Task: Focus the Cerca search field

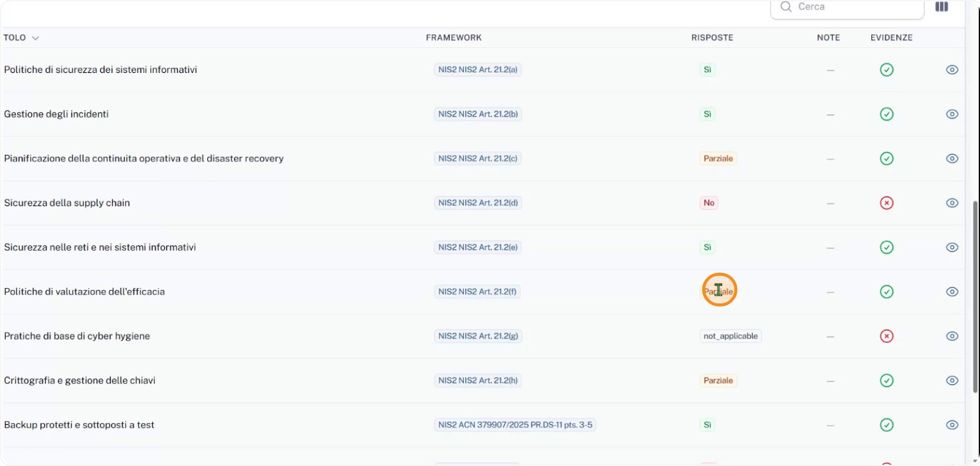Action: (x=847, y=7)
